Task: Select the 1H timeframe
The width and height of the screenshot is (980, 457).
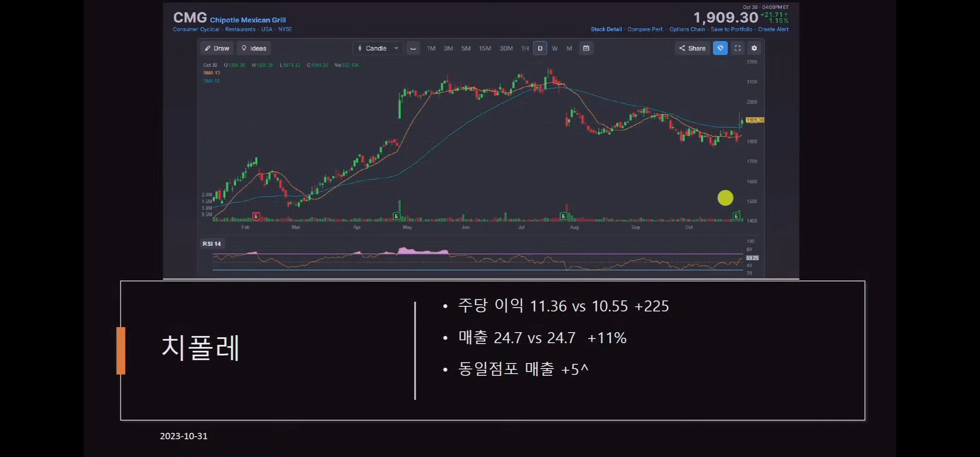Action: click(x=525, y=48)
